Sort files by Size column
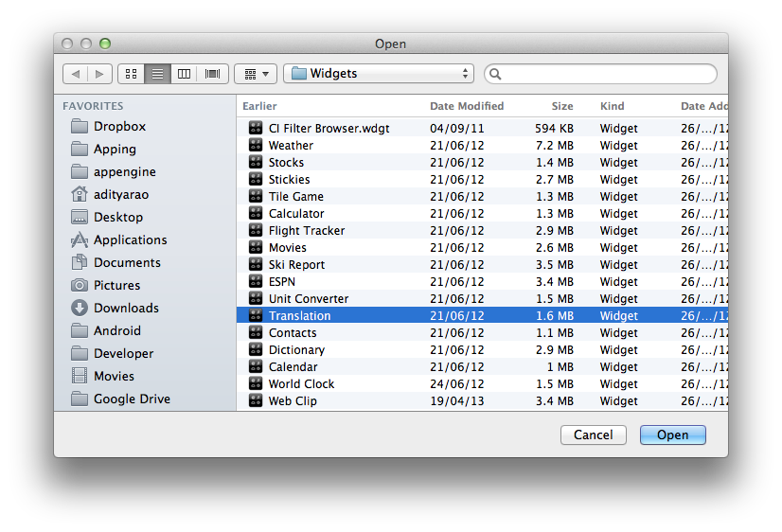 (562, 106)
